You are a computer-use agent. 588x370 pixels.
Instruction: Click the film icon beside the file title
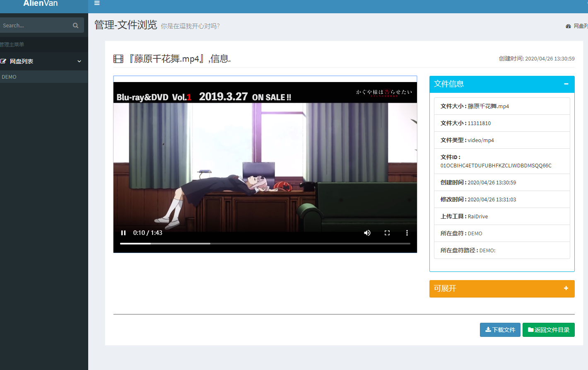(x=118, y=59)
